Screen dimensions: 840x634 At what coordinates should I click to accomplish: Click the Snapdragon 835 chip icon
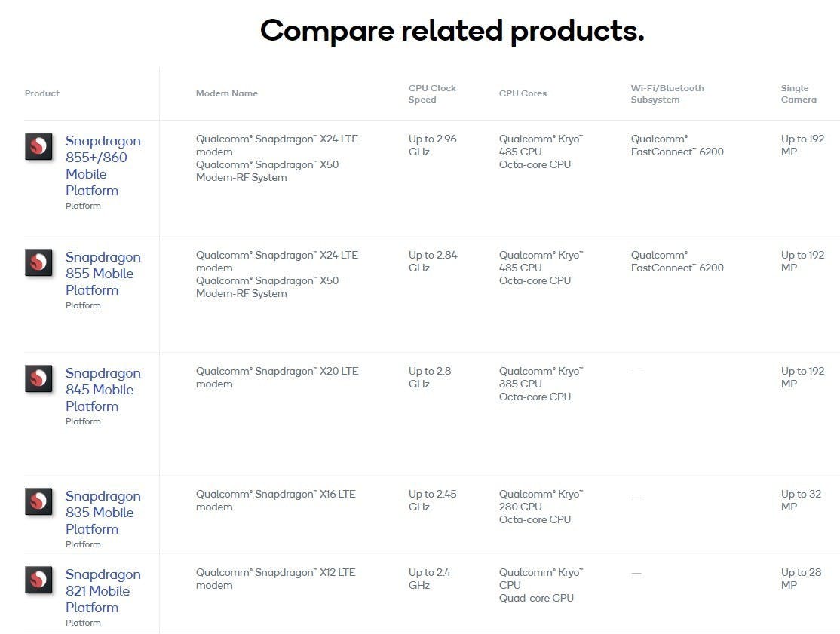pos(38,501)
